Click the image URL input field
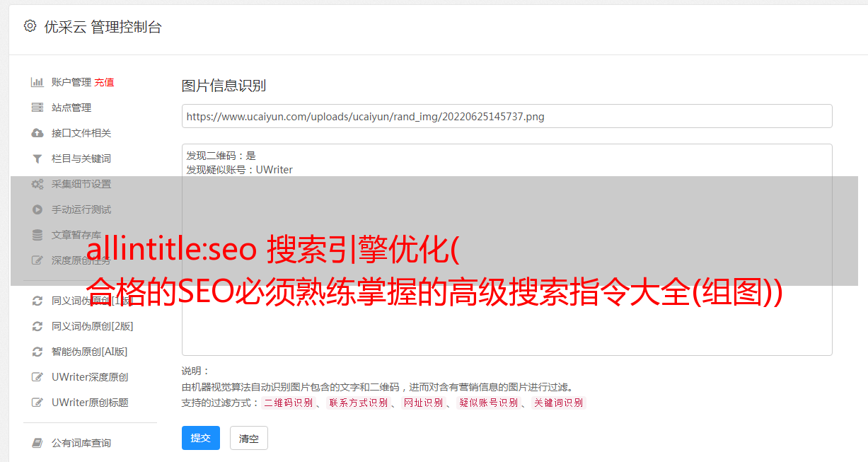The width and height of the screenshot is (868, 462). (x=507, y=116)
